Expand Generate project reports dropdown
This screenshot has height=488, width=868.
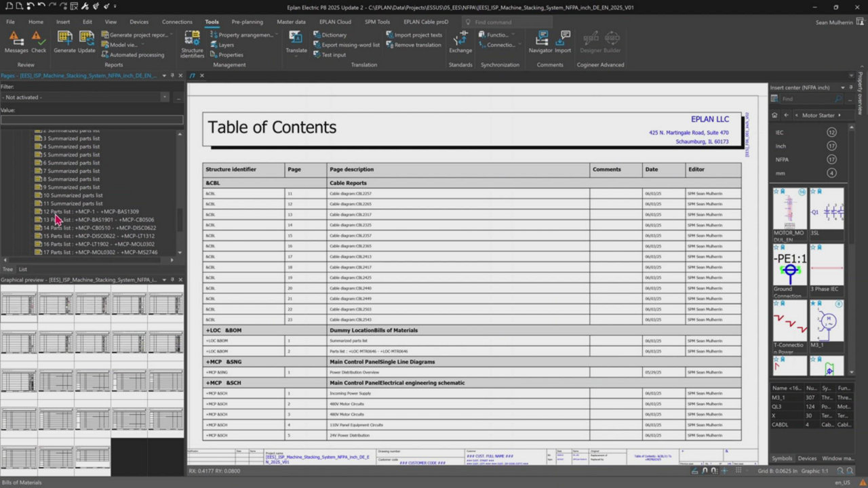[x=171, y=35]
